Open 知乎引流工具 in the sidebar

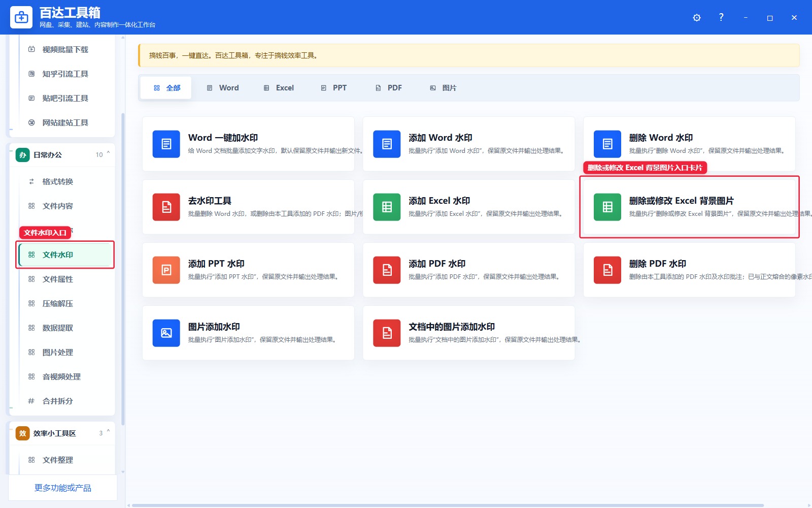[65, 74]
